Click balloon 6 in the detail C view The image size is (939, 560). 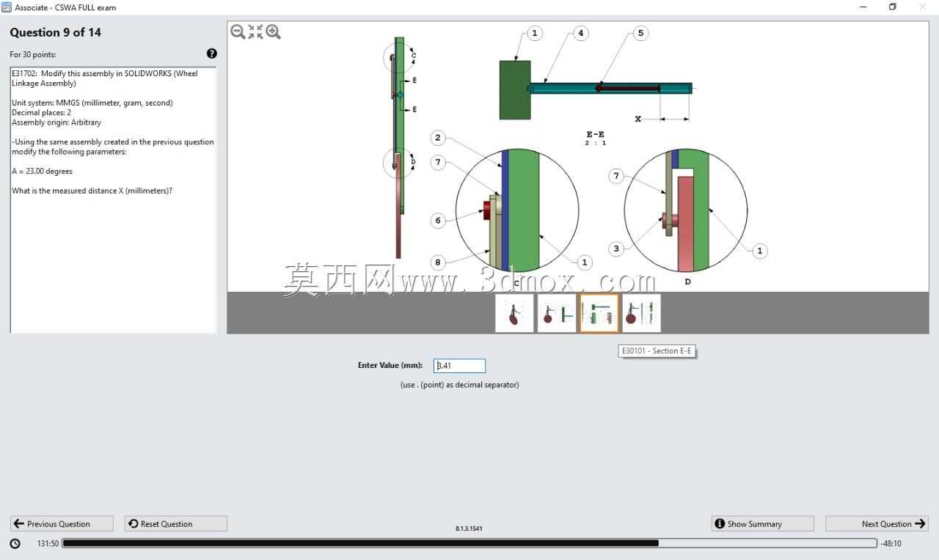click(x=438, y=220)
